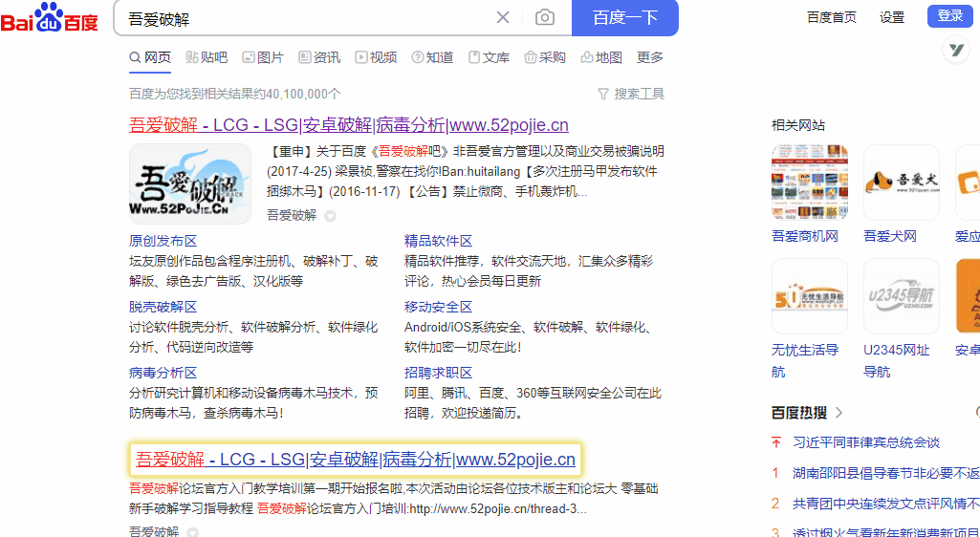Switch to the 采购 tab
Screen dimensions: 980x537
tap(545, 57)
